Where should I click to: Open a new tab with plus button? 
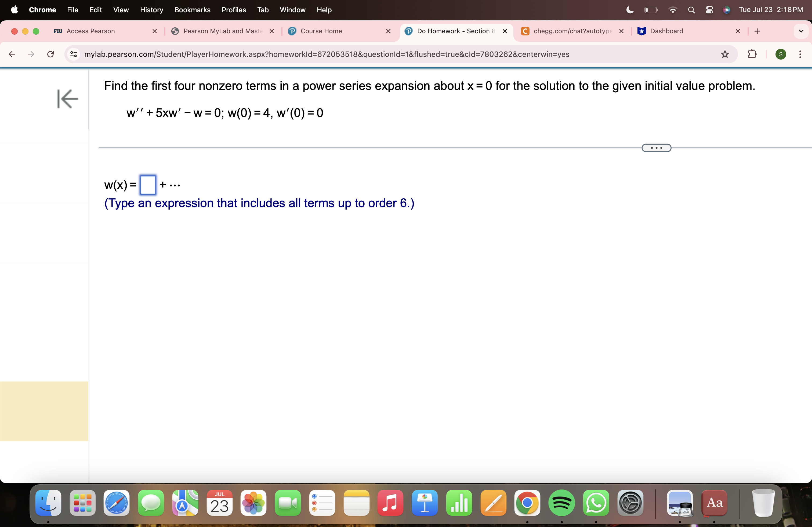tap(757, 31)
